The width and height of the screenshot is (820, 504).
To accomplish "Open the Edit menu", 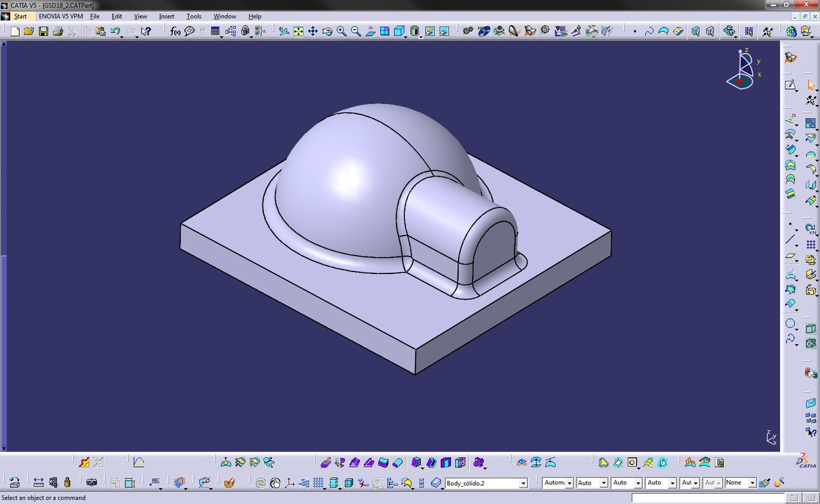I will click(117, 16).
